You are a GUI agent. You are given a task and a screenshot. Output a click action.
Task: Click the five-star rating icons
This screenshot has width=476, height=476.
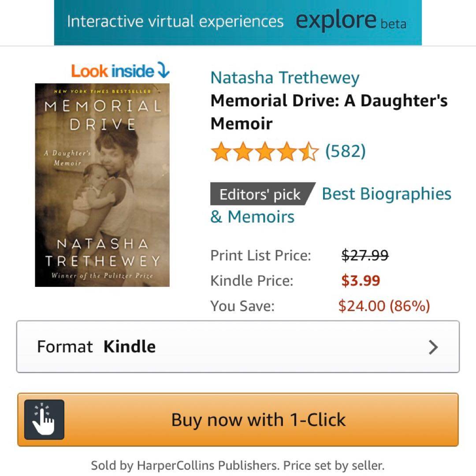coord(264,152)
